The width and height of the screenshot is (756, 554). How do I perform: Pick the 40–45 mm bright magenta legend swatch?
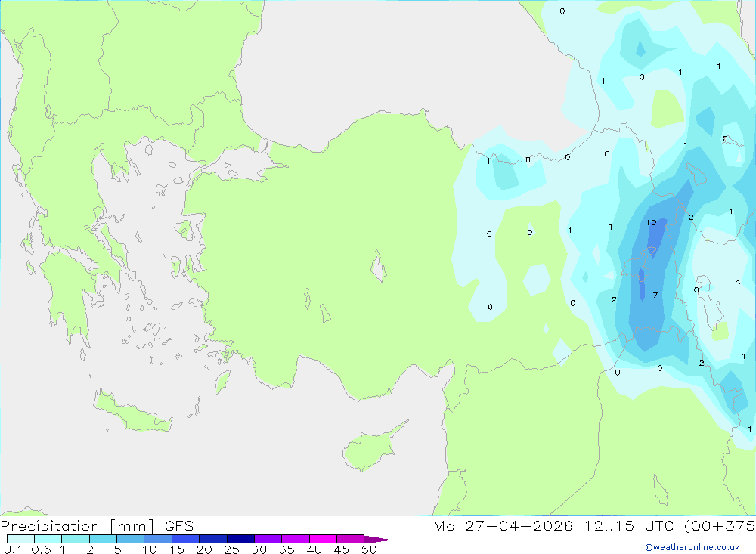[x=323, y=539]
